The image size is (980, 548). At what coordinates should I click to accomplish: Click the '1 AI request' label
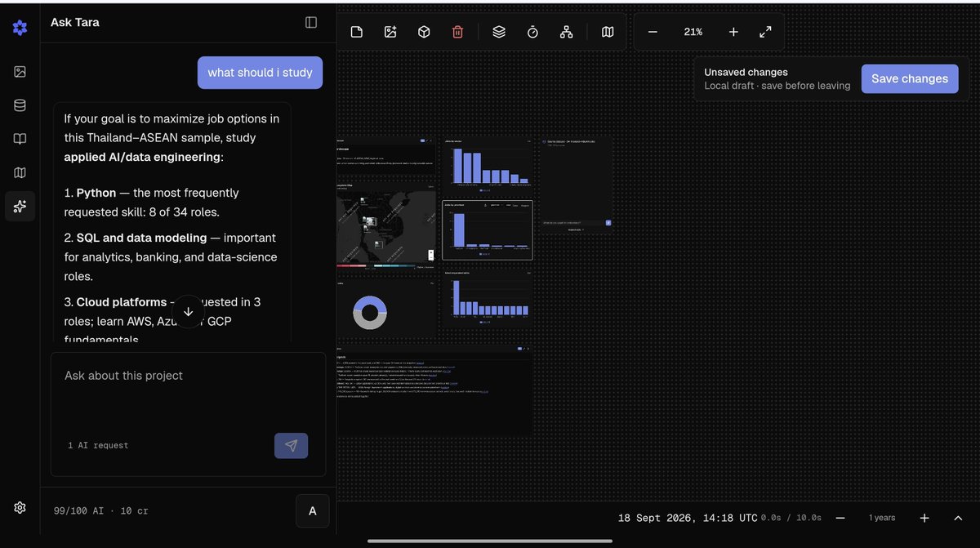click(98, 445)
